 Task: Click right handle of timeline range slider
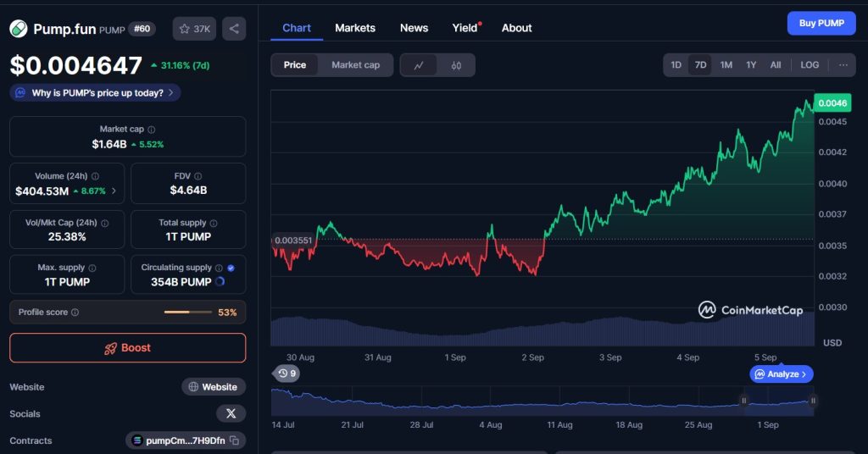pos(812,401)
